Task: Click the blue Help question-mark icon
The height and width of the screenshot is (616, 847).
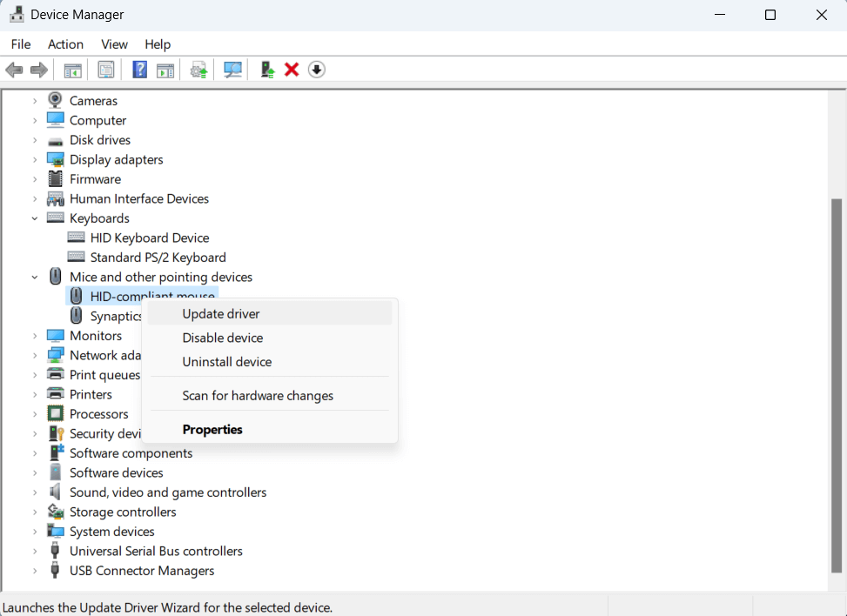Action: (x=140, y=70)
